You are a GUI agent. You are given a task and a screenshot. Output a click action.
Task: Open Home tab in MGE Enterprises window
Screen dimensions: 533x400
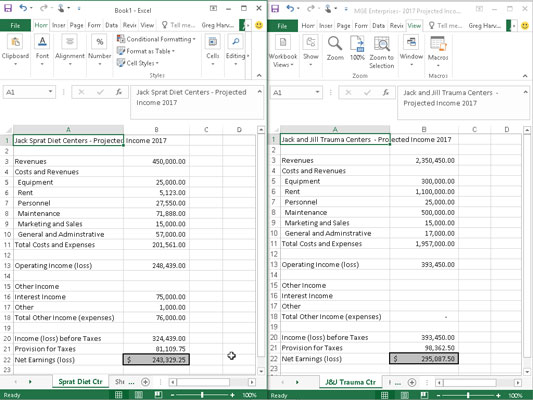coord(308,25)
